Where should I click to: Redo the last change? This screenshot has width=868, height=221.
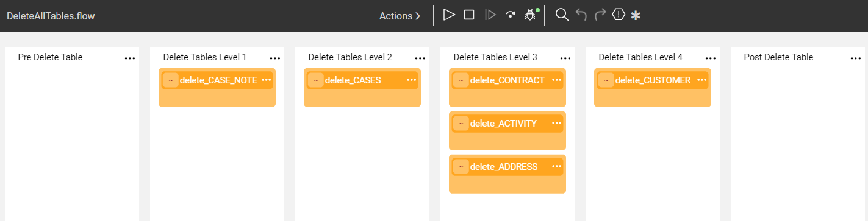click(x=600, y=15)
